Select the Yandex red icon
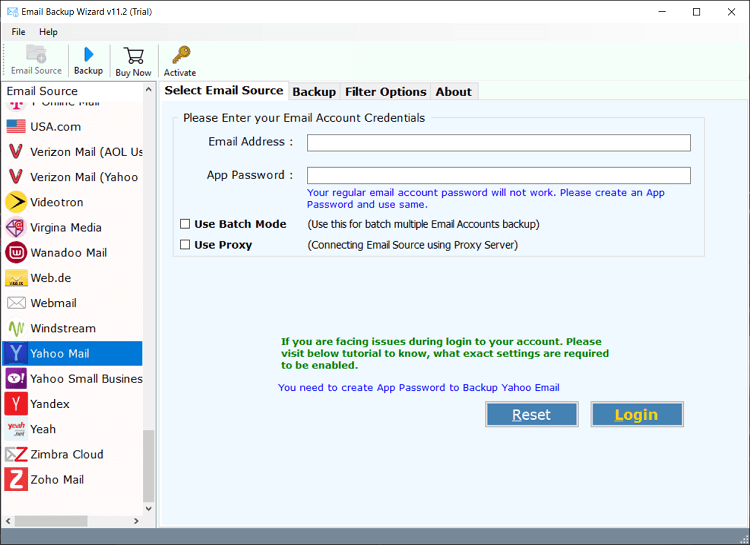 16,404
